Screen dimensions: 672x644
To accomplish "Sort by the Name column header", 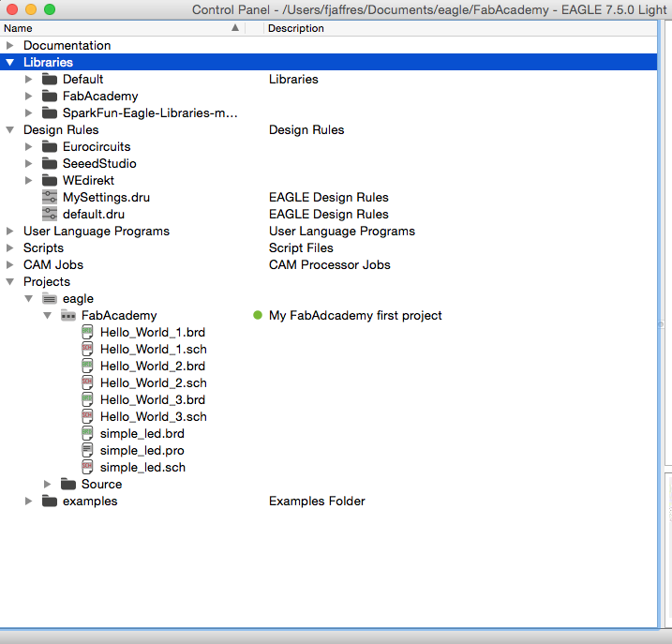I will (x=123, y=28).
